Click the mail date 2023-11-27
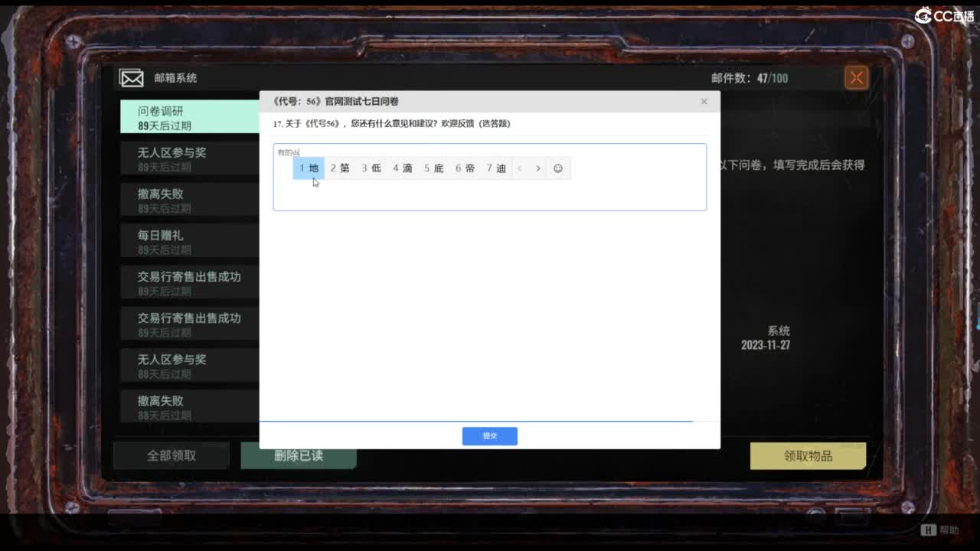This screenshot has height=551, width=980. (x=766, y=345)
